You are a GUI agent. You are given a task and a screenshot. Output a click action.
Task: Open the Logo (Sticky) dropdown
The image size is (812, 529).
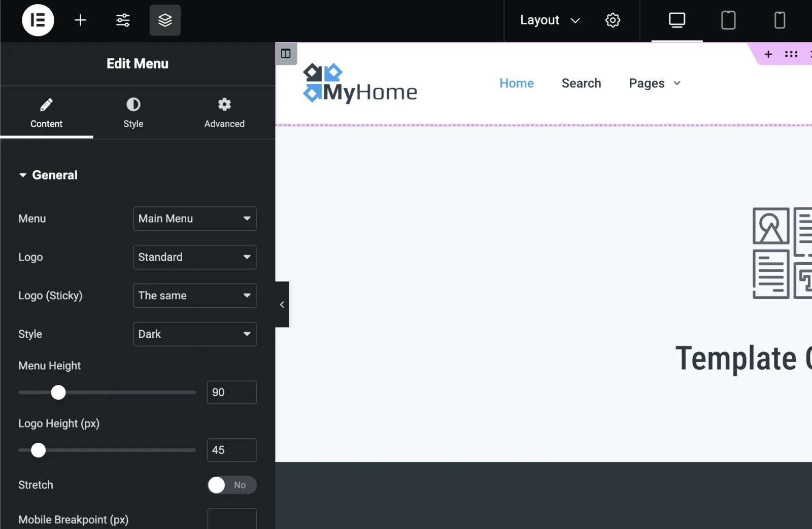coord(195,296)
